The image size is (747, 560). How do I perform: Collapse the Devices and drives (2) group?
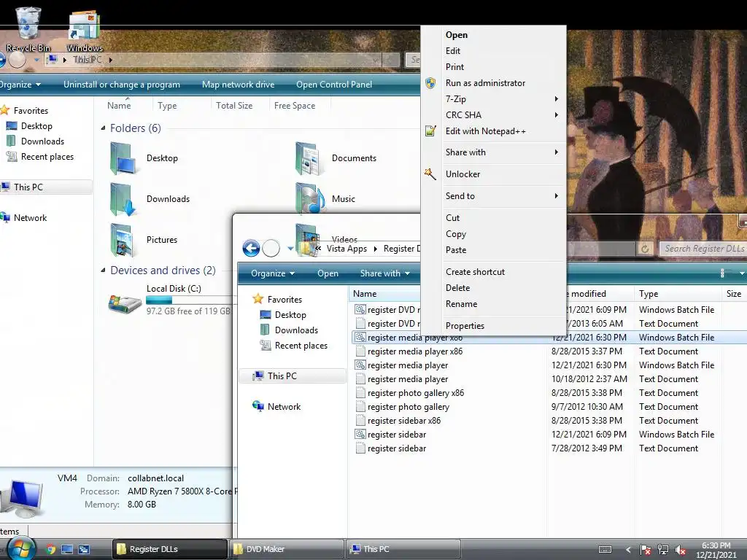click(x=103, y=271)
